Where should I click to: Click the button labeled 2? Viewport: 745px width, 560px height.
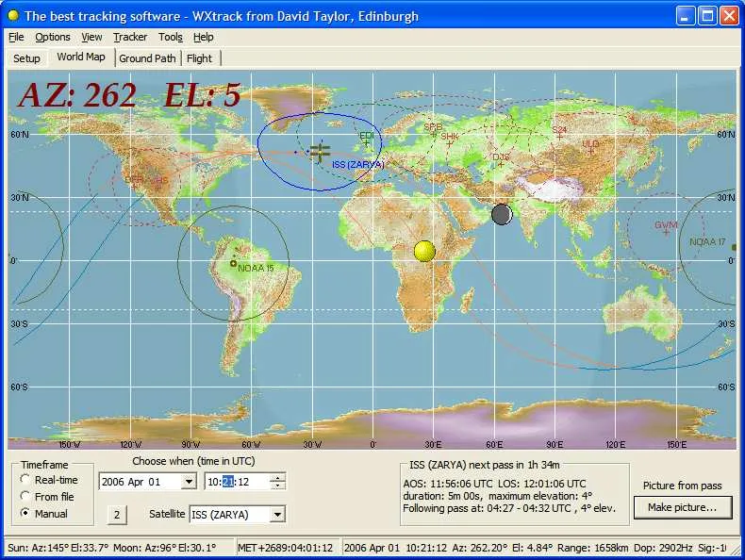[x=117, y=515]
